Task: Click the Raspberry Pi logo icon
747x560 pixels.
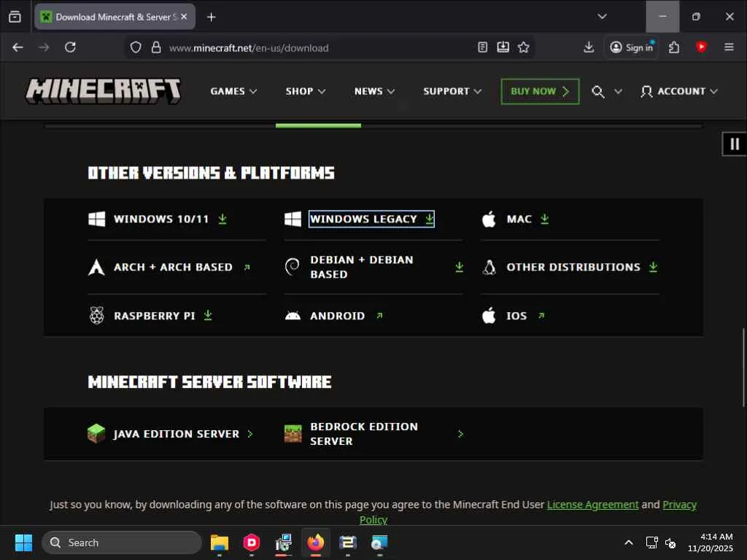Action: (x=97, y=315)
